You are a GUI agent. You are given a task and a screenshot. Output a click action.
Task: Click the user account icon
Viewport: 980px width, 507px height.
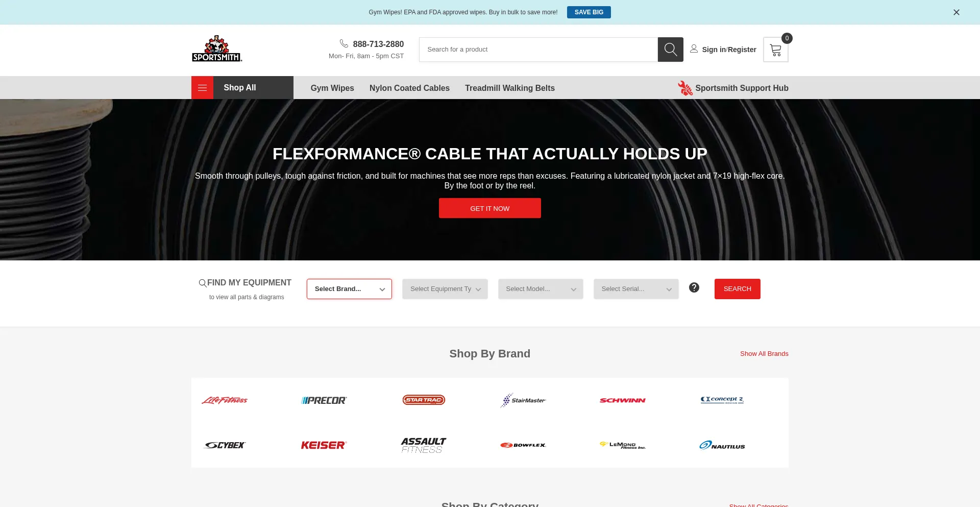coord(694,49)
